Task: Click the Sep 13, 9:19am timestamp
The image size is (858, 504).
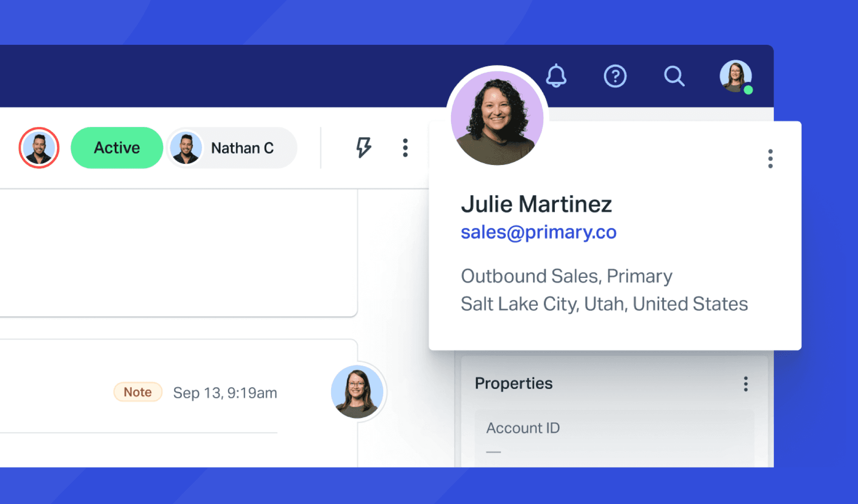Action: [x=225, y=393]
